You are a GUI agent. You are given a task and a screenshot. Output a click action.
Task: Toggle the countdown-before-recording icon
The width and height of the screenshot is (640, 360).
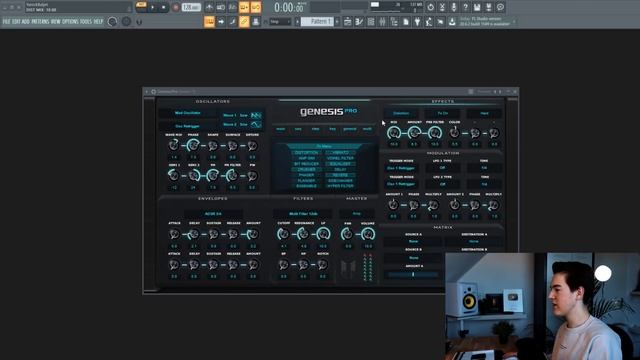point(232,7)
